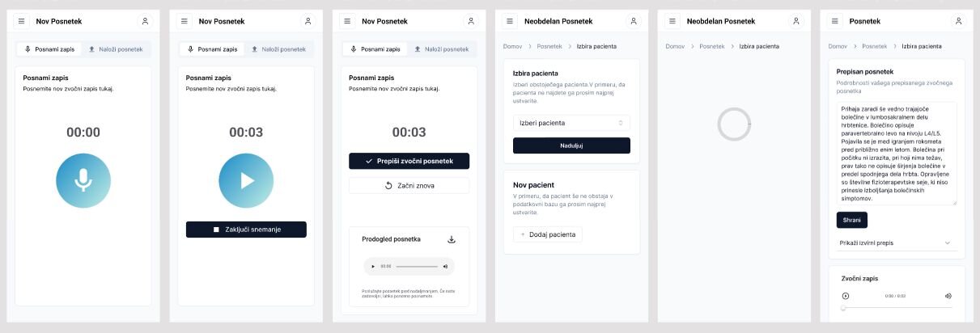This screenshot has width=980, height=333.
Task: Click Prepiši zvočni posnetek button
Action: click(x=409, y=161)
